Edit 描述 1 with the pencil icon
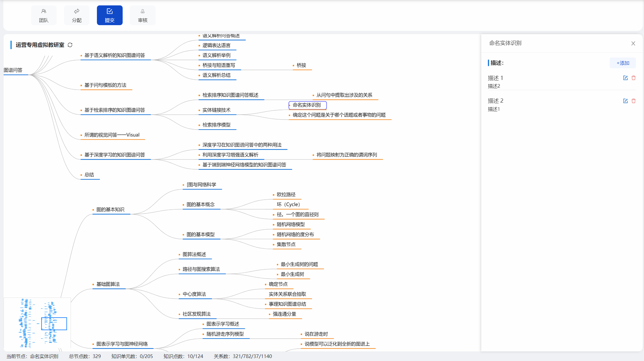This screenshot has width=644, height=361. coord(625,78)
